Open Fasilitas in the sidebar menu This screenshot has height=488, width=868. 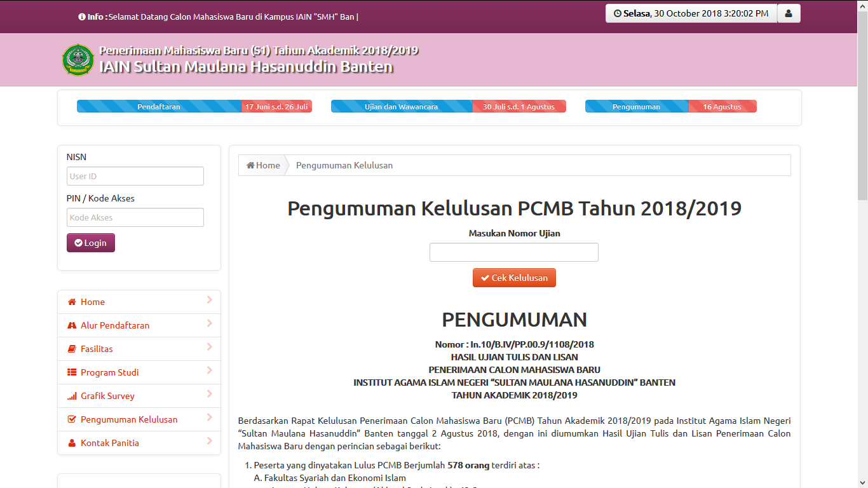[x=139, y=349]
